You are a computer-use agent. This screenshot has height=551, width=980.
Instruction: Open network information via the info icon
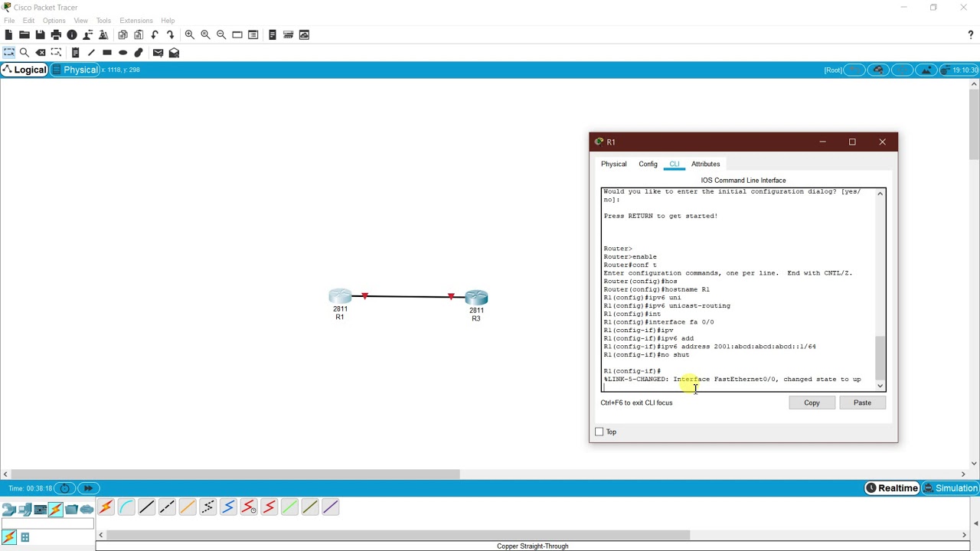(x=72, y=34)
